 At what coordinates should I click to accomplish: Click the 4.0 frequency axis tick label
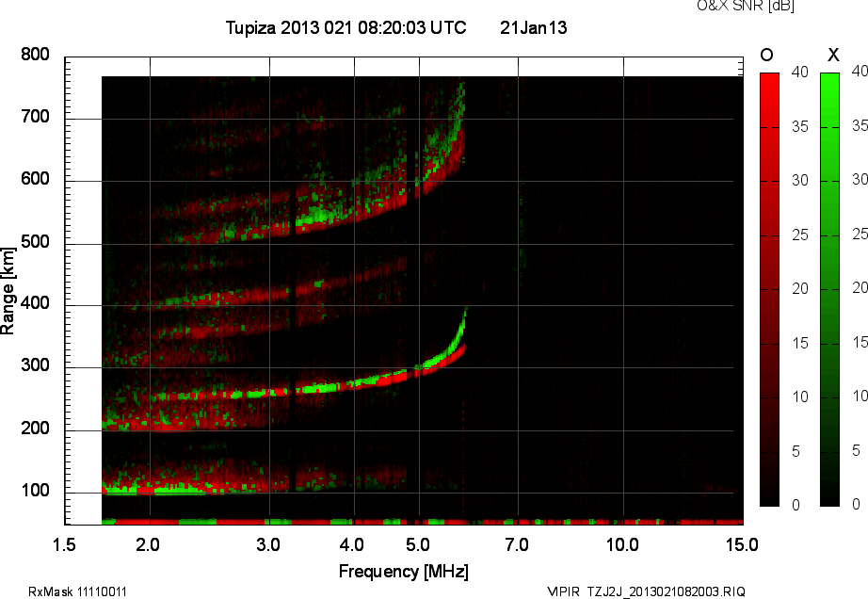(x=352, y=545)
